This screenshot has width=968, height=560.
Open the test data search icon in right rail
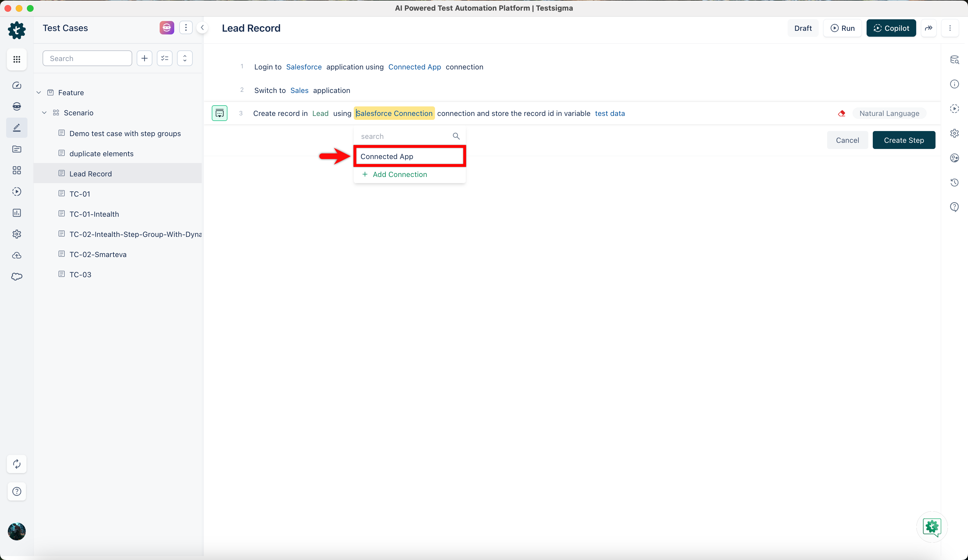(x=954, y=60)
